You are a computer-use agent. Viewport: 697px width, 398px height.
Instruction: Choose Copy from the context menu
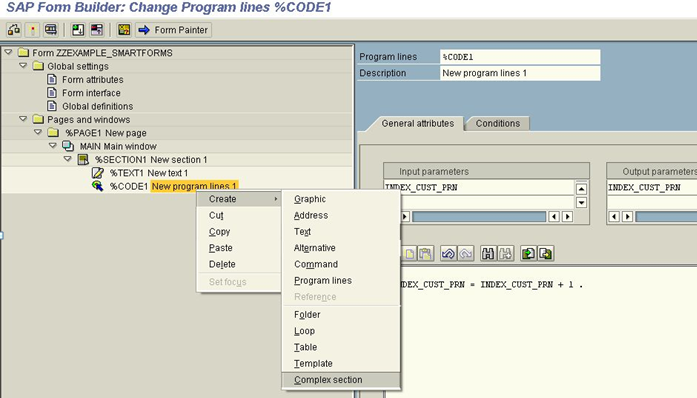[239, 232]
